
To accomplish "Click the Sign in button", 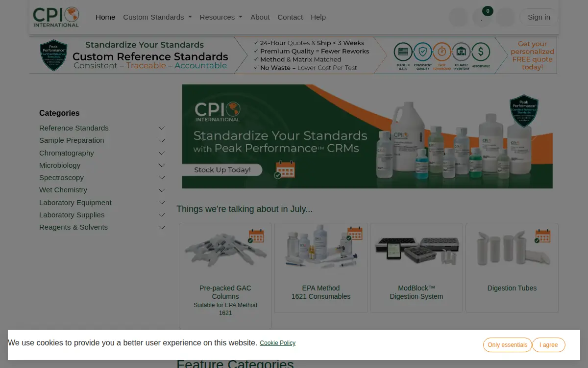I will pyautogui.click(x=539, y=17).
